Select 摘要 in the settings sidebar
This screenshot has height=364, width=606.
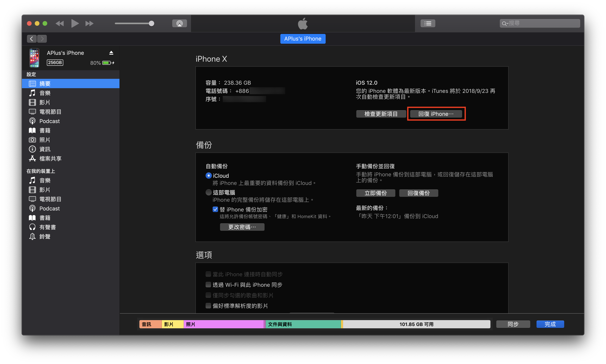pos(71,84)
